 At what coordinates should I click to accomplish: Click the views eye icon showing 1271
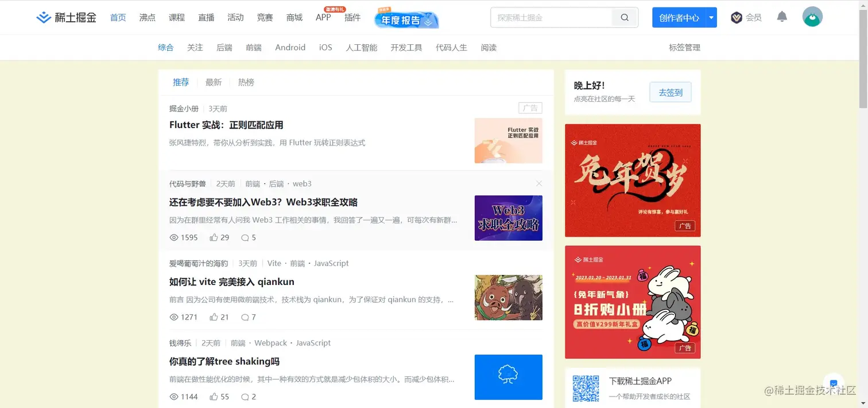[x=174, y=317]
